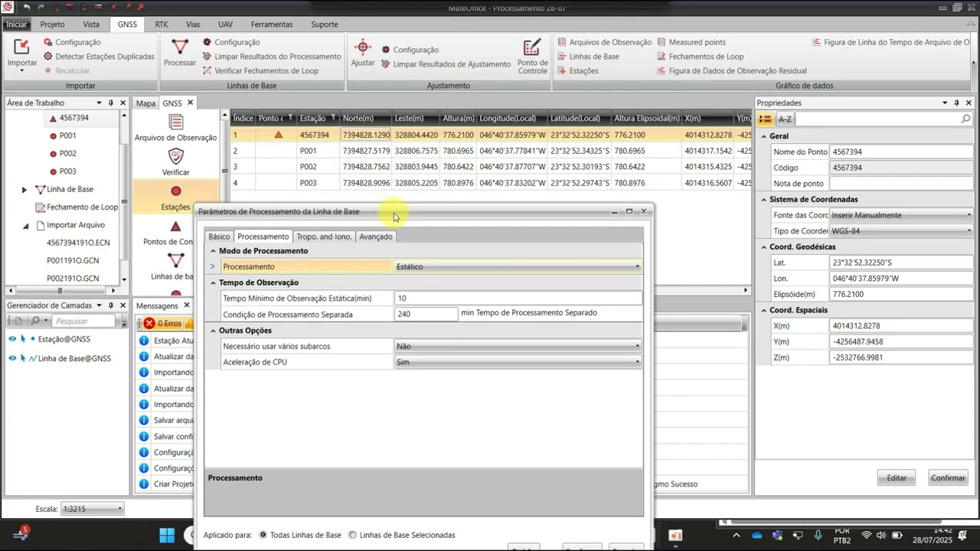The image size is (980, 551).
Task: Open Ponto de Controle tool
Action: click(x=532, y=56)
